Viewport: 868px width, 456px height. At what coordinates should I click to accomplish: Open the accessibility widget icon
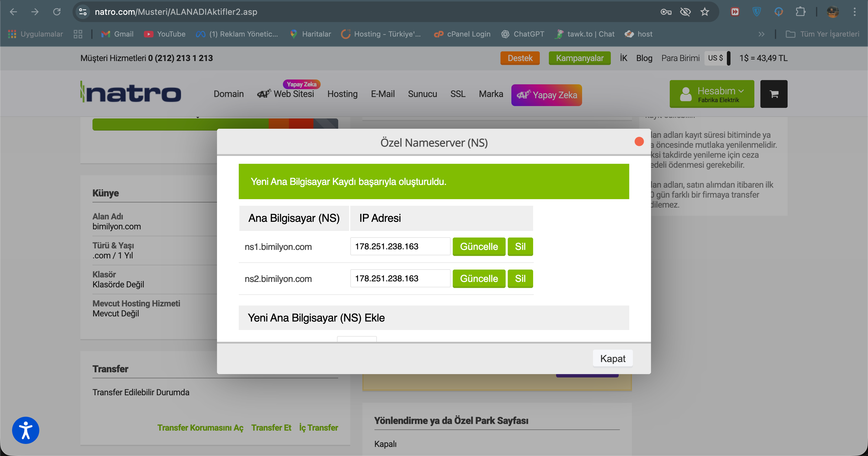coord(26,430)
